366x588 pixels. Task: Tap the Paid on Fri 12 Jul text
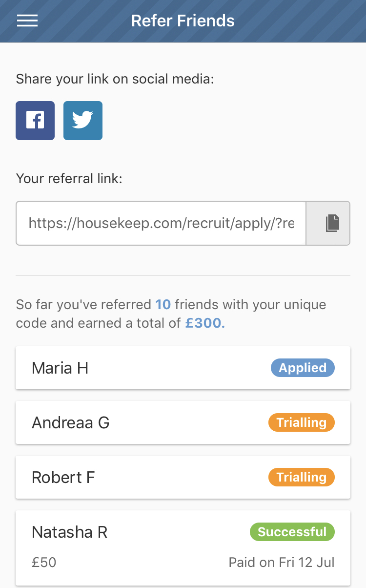coord(282,562)
